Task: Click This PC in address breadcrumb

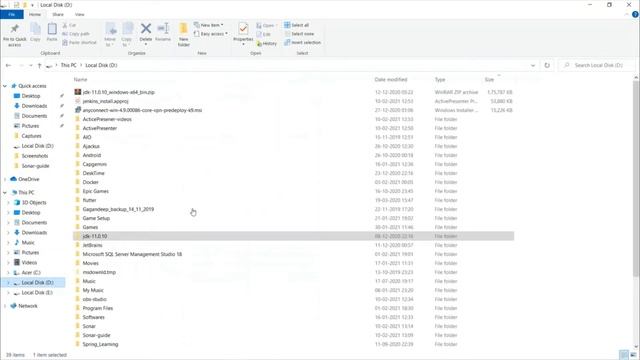Action: coord(69,65)
